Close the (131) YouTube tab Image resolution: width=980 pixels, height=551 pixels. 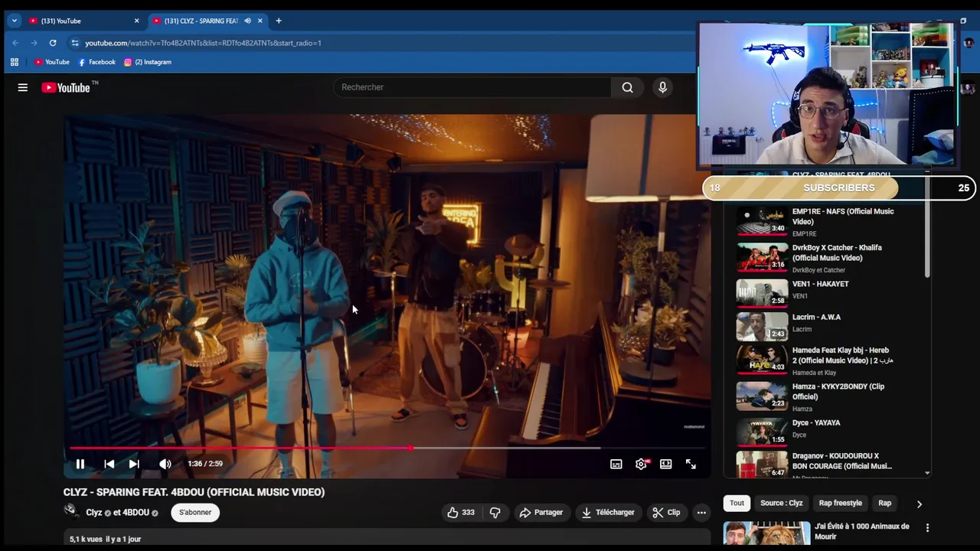point(137,21)
